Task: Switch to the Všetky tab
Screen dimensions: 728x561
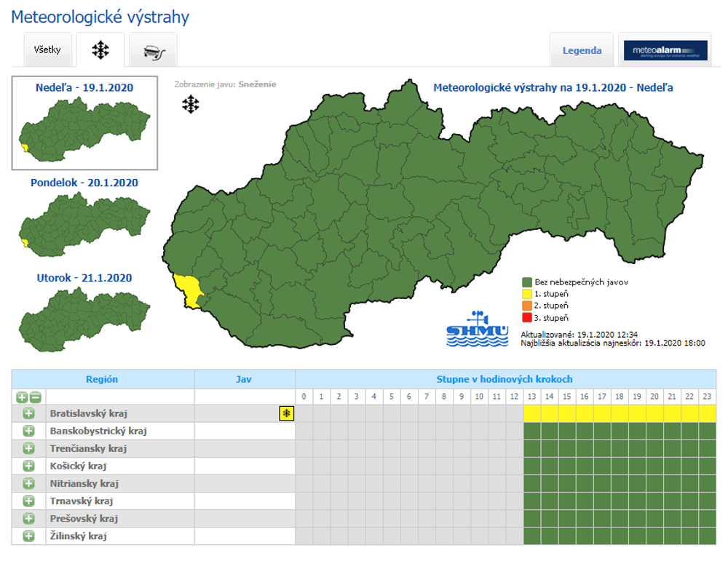Action: tap(47, 50)
